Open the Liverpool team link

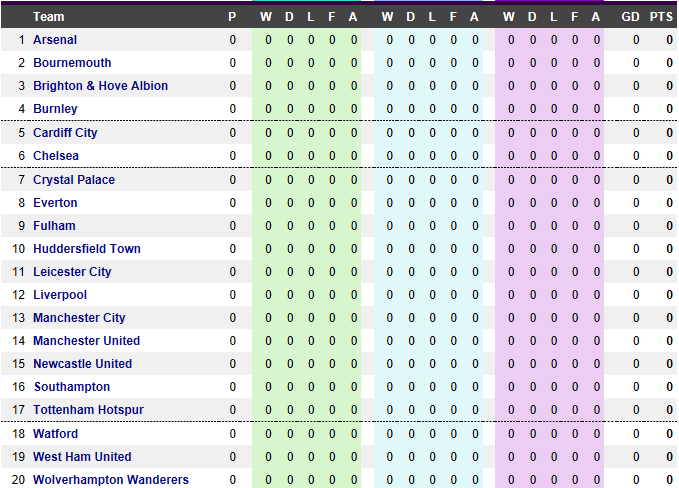click(x=60, y=295)
